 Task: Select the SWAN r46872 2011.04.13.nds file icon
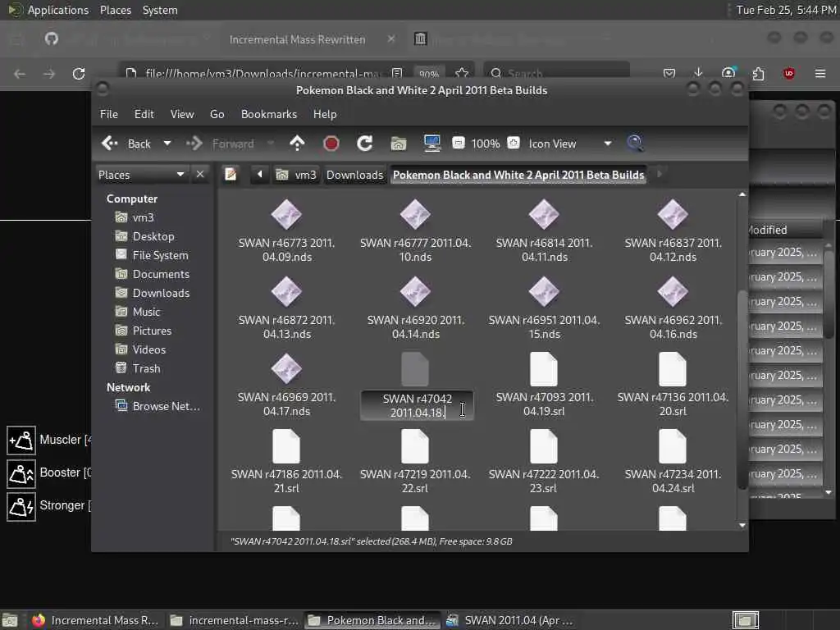click(x=286, y=292)
